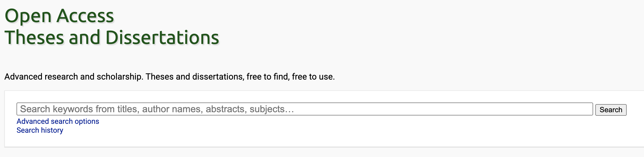Image resolution: width=644 pixels, height=157 pixels.
Task: Click the placeholder text in the search box
Action: pos(157,109)
